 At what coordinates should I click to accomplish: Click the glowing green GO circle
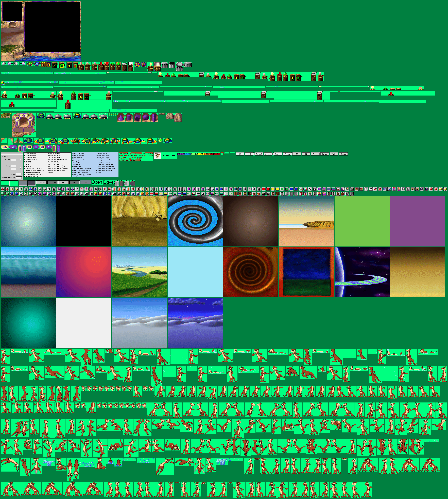coord(160,140)
